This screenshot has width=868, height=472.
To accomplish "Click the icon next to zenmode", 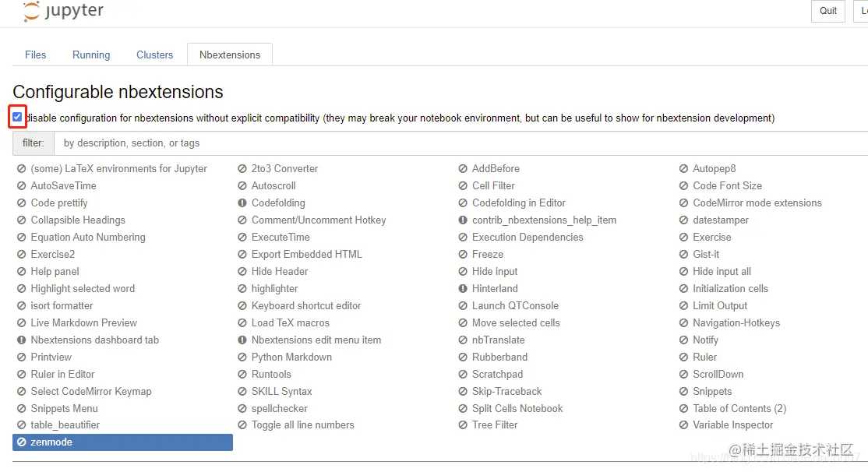I will 22,442.
